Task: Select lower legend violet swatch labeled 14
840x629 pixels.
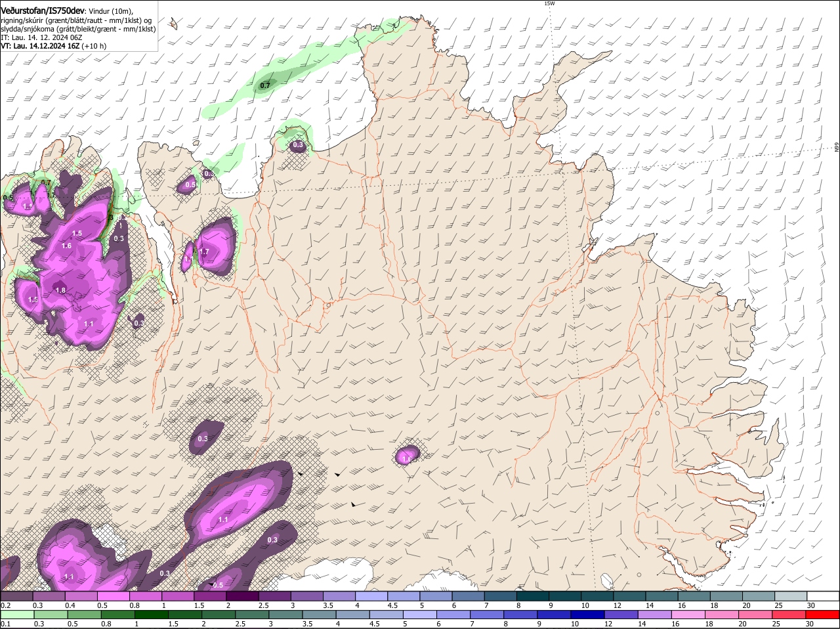Action: pyautogui.click(x=655, y=615)
